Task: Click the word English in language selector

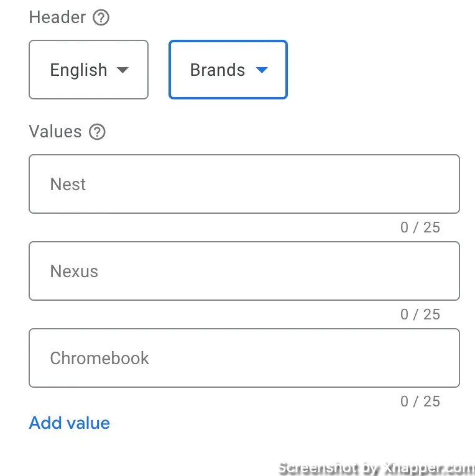Action: (78, 70)
